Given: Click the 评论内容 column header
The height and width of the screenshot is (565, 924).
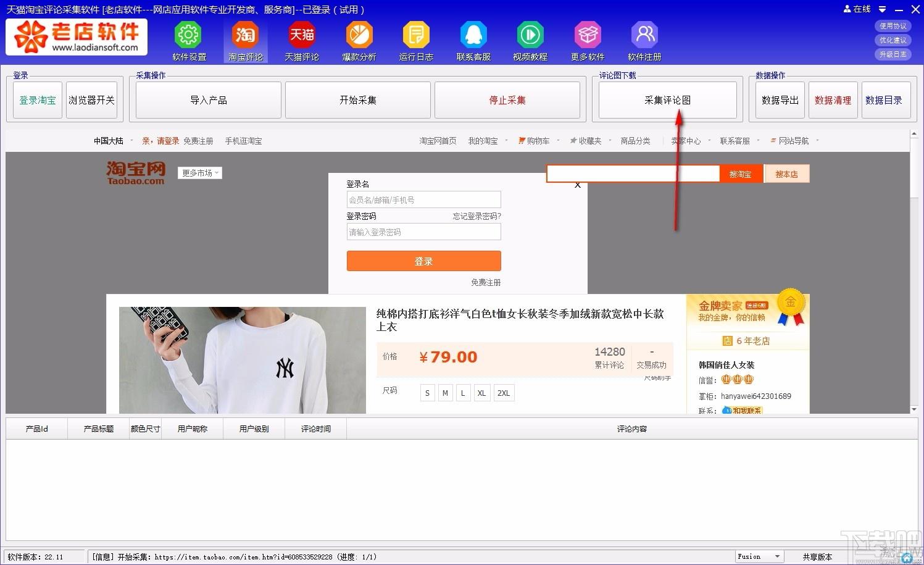Looking at the screenshot, I should coord(631,429).
